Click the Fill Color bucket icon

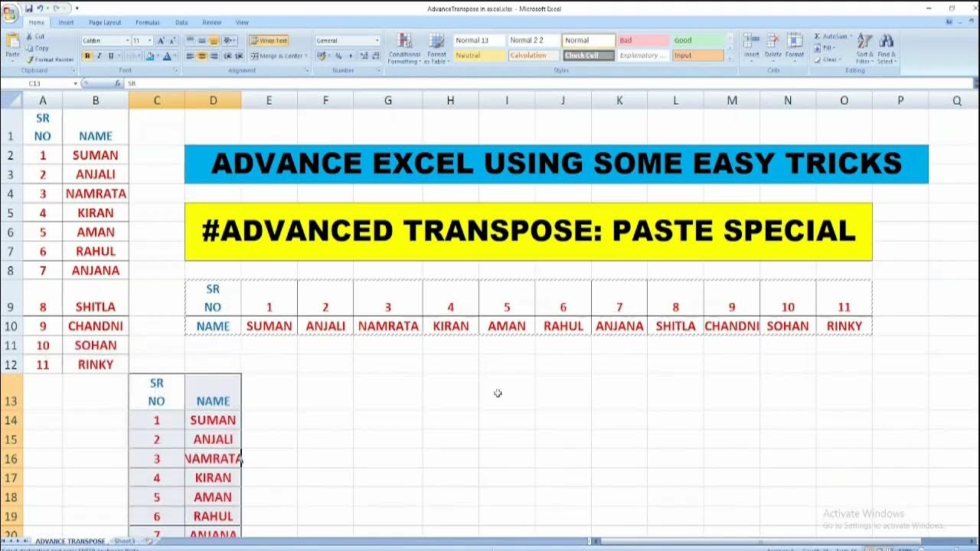click(x=149, y=56)
